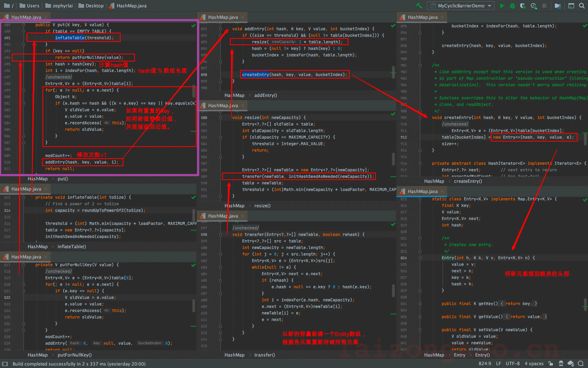This screenshot has height=368, width=588.
Task: Open the notifications bubble in the status bar
Action: [580, 364]
